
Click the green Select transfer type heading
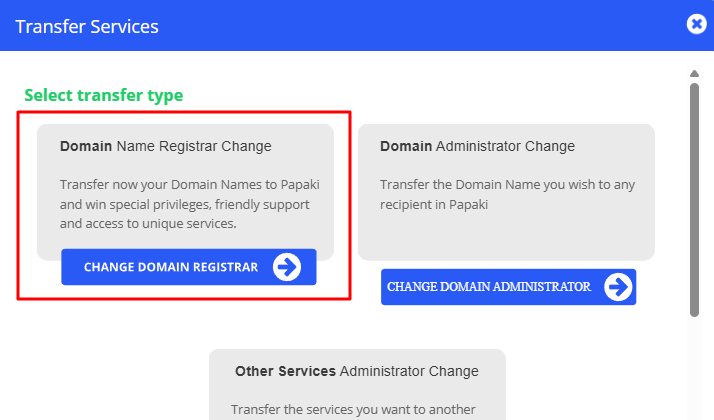click(104, 96)
